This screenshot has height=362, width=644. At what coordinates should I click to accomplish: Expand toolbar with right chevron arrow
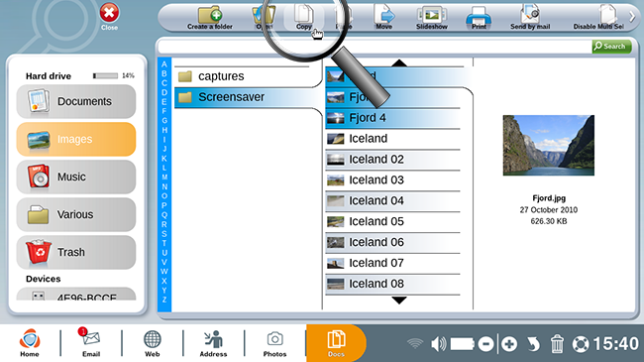tap(632, 17)
